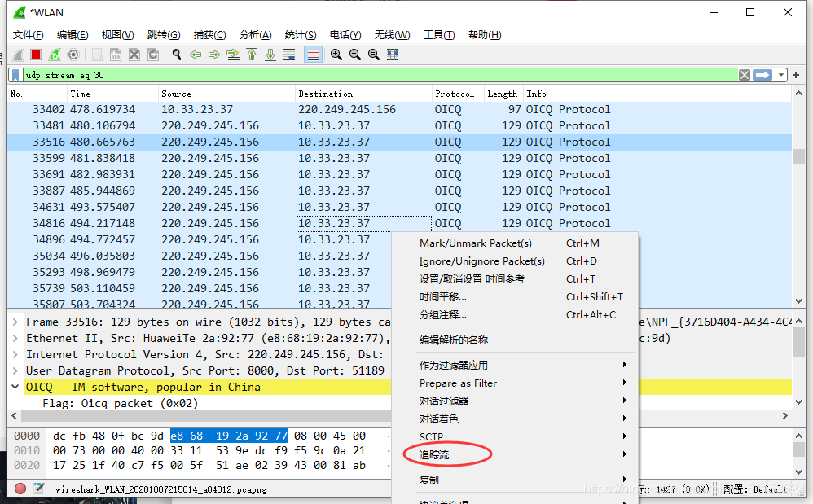This screenshot has width=813, height=504.
Task: Open the display filter history dropdown
Action: [782, 75]
